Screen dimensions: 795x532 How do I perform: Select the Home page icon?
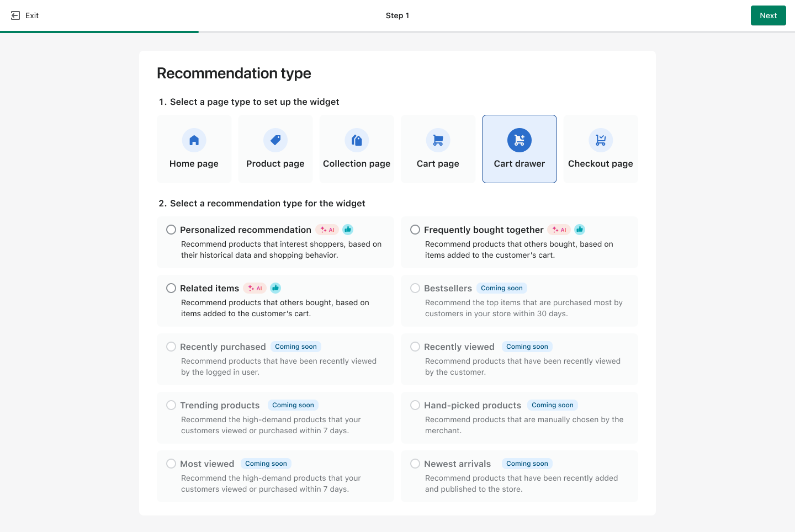tap(194, 140)
